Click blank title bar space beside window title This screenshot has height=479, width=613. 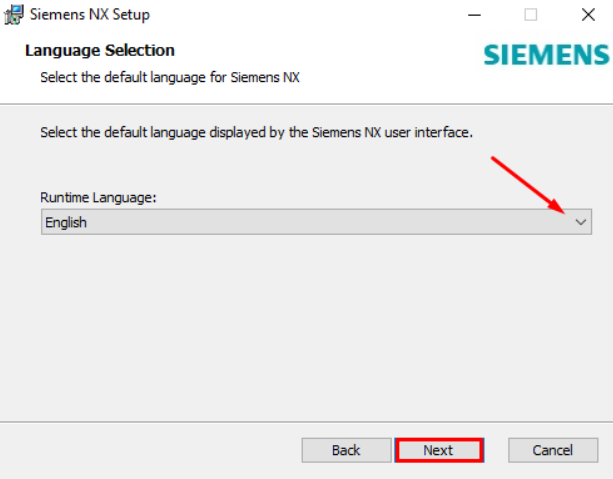(305, 15)
